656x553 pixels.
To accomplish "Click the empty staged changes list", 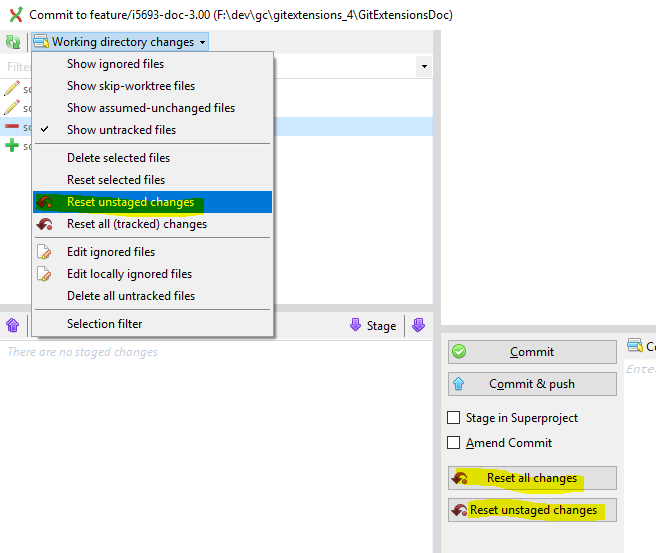I will [216, 447].
